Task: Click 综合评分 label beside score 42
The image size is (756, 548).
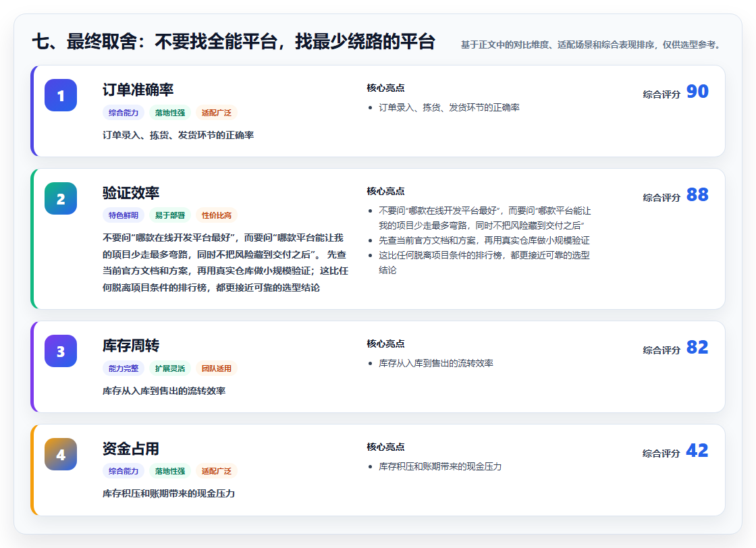Action: point(661,454)
